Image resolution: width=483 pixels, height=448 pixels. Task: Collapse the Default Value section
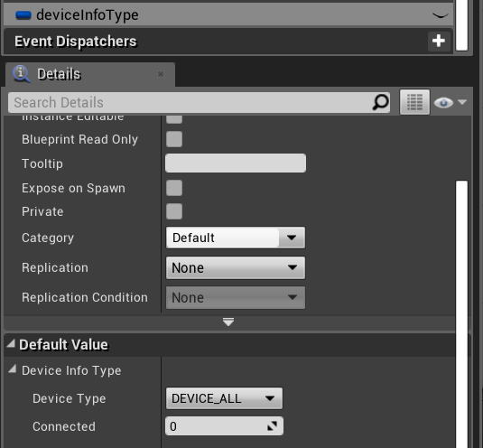11,343
